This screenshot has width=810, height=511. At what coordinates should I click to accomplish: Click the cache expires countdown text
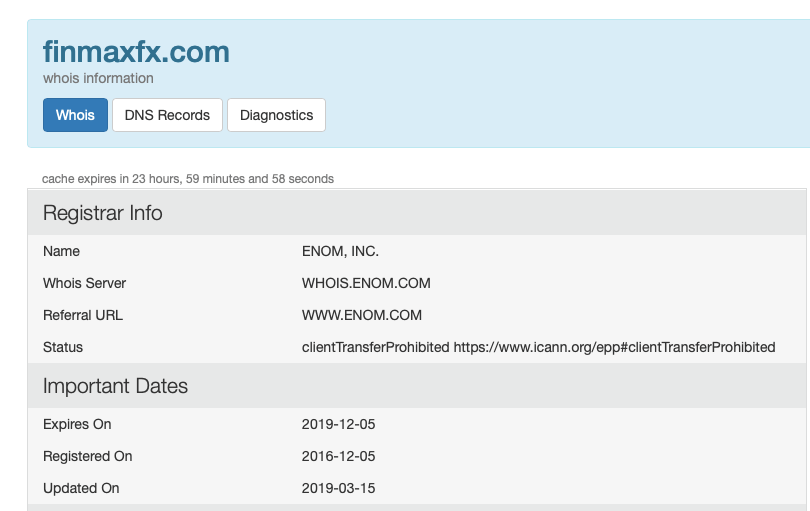pyautogui.click(x=188, y=179)
